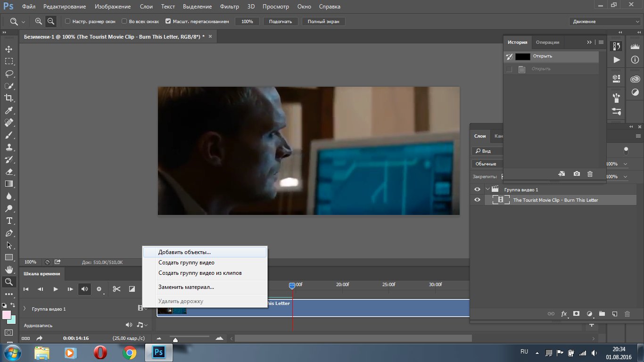Open the Zoom tool preset dropdown arrow
The height and width of the screenshot is (362, 644).
(x=24, y=22)
